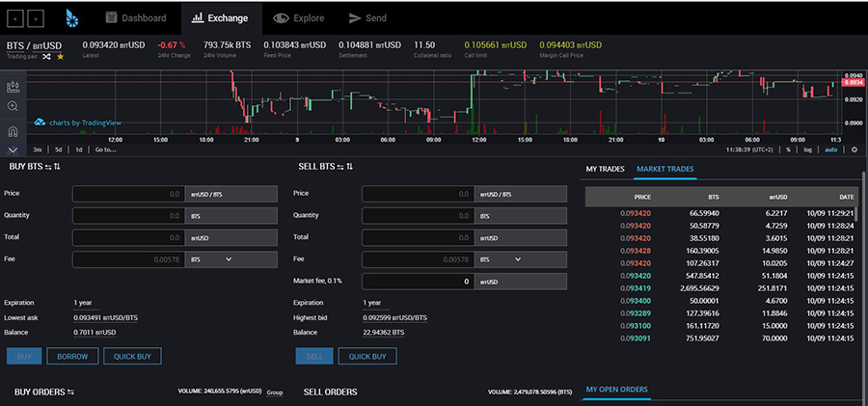Open the candlestick chart style tool
Screen dimensions: 868x406
coord(13,87)
